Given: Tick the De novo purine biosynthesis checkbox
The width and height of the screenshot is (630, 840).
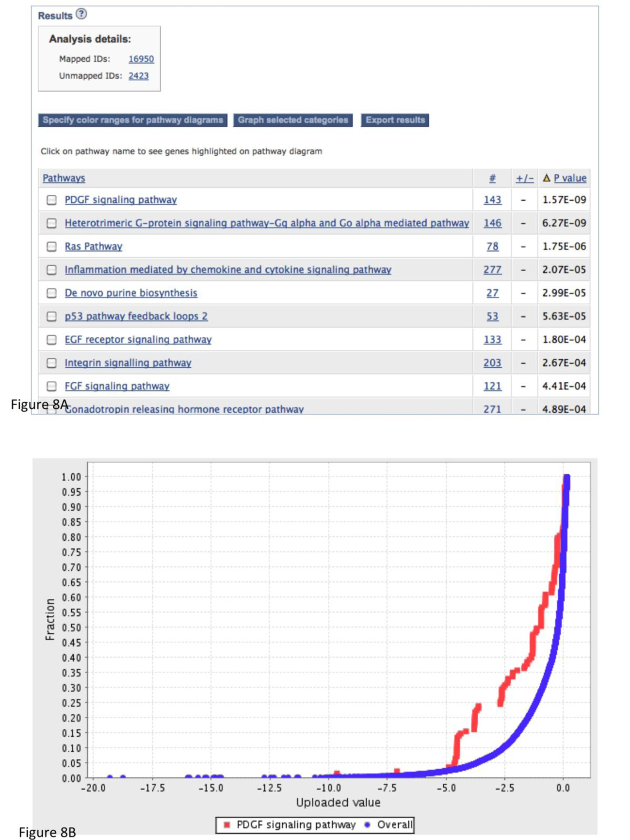Looking at the screenshot, I should tap(51, 293).
